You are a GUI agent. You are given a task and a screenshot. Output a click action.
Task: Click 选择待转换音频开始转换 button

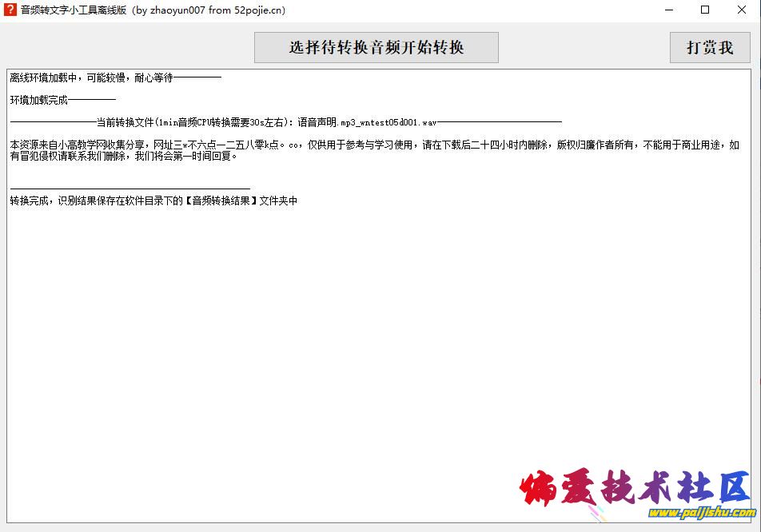coord(376,47)
